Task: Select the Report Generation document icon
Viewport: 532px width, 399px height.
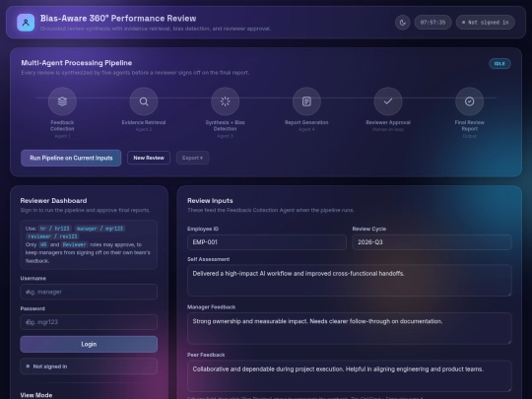Action: click(x=306, y=101)
